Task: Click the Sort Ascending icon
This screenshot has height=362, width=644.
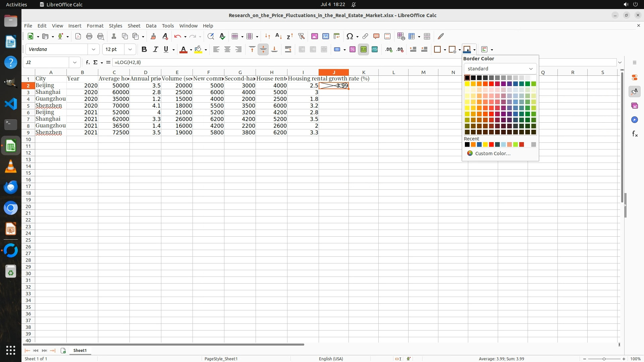Action: point(278,36)
